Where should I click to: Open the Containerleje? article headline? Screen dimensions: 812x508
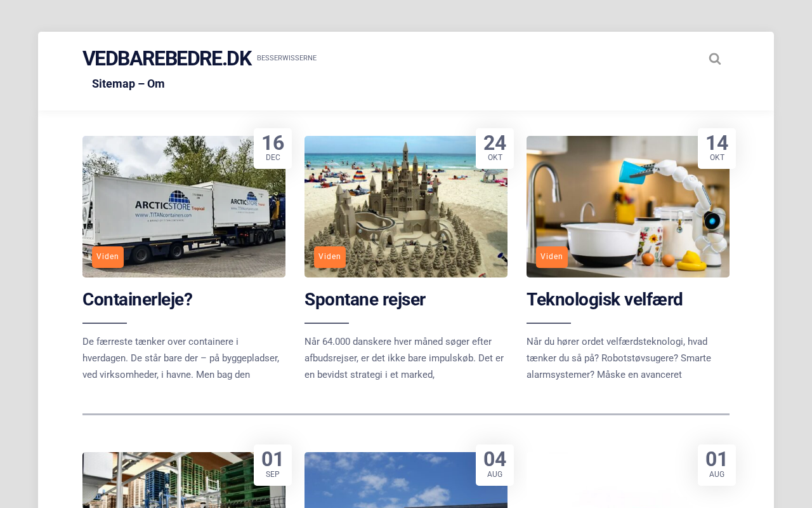click(x=138, y=299)
